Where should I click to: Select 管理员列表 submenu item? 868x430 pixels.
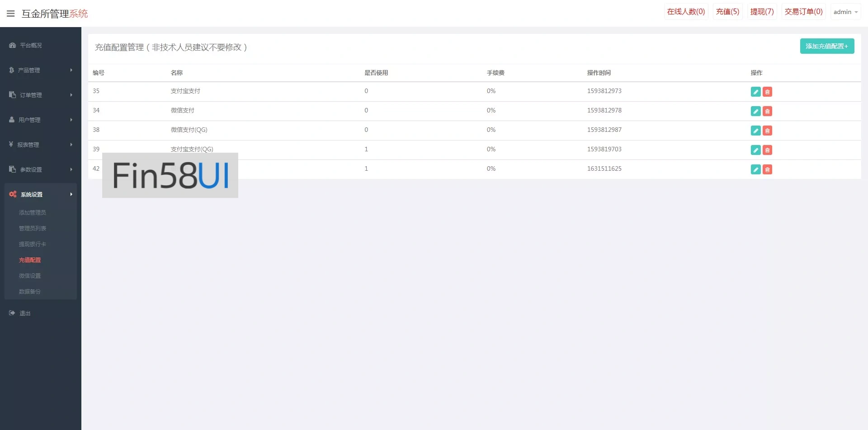33,228
